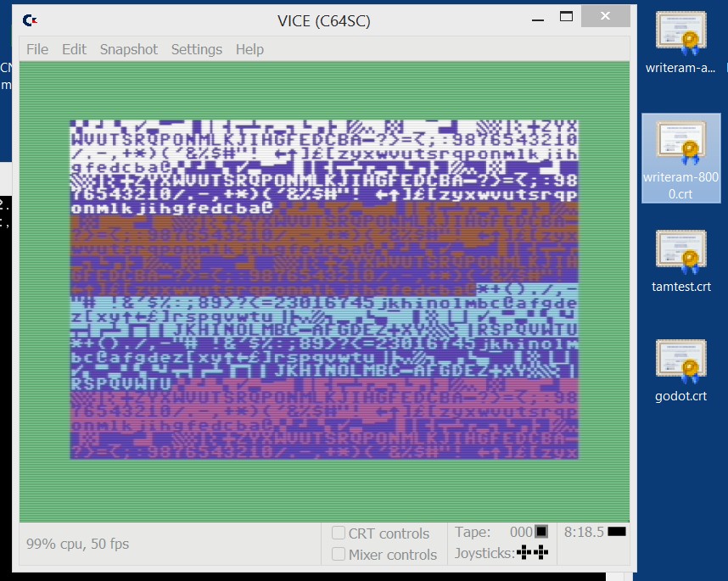728x581 pixels.
Task: Enable the Mixer controls checkbox
Action: pyautogui.click(x=339, y=554)
